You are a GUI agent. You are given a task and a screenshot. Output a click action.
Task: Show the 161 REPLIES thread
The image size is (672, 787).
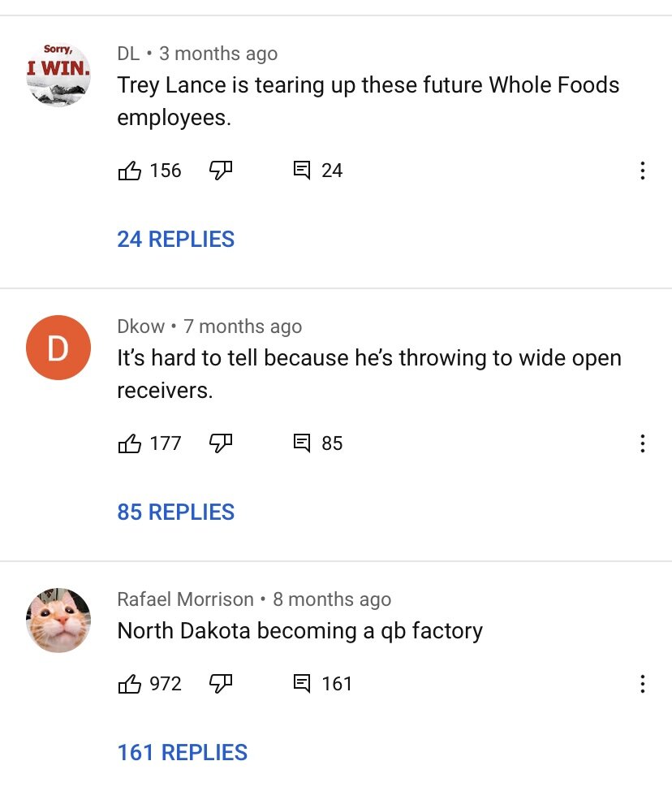point(183,753)
